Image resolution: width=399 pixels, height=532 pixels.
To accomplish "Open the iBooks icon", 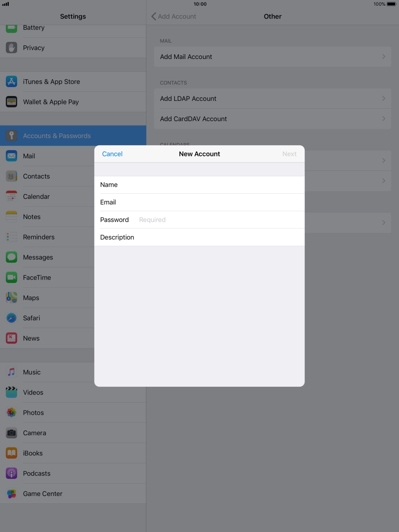I will (11, 453).
